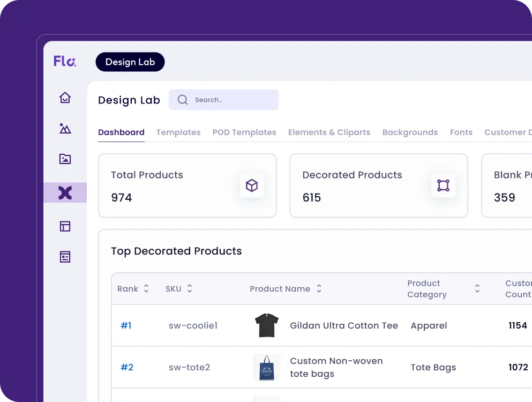Sort table by Product Category arrows

[x=477, y=288]
